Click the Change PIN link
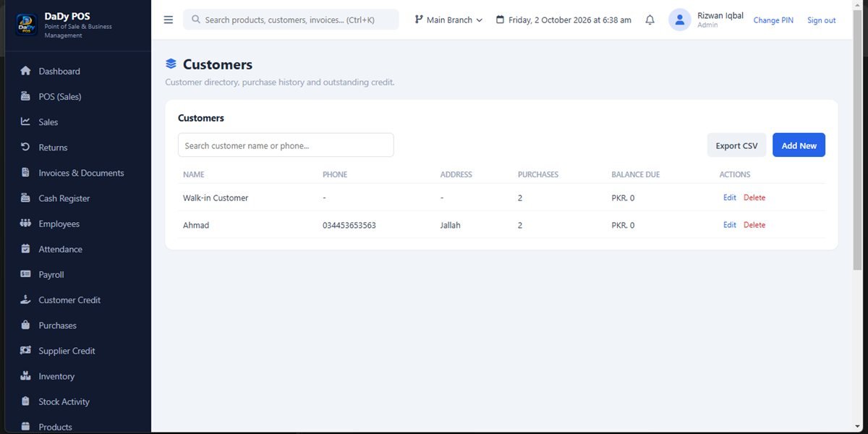The image size is (868, 434). 773,20
